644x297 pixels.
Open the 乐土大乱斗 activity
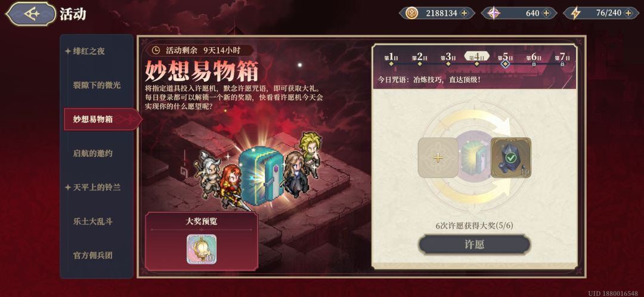click(x=93, y=221)
